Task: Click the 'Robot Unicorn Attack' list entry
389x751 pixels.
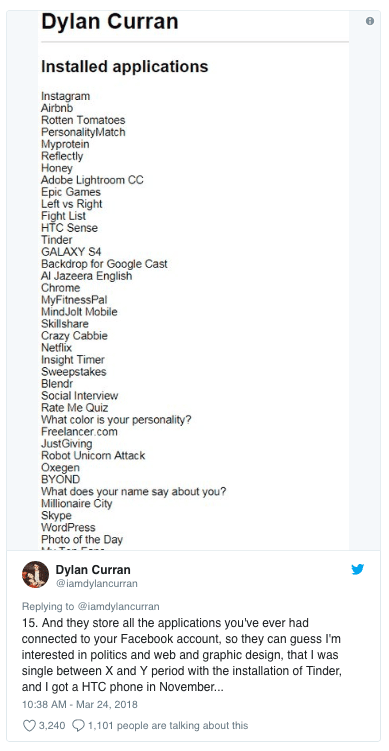Action: (x=93, y=455)
